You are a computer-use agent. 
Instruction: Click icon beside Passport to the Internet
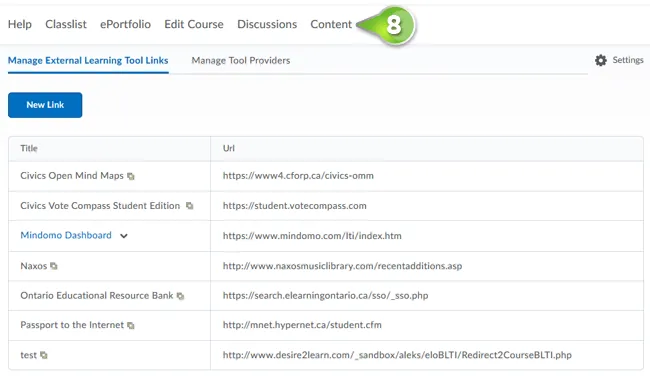131,325
